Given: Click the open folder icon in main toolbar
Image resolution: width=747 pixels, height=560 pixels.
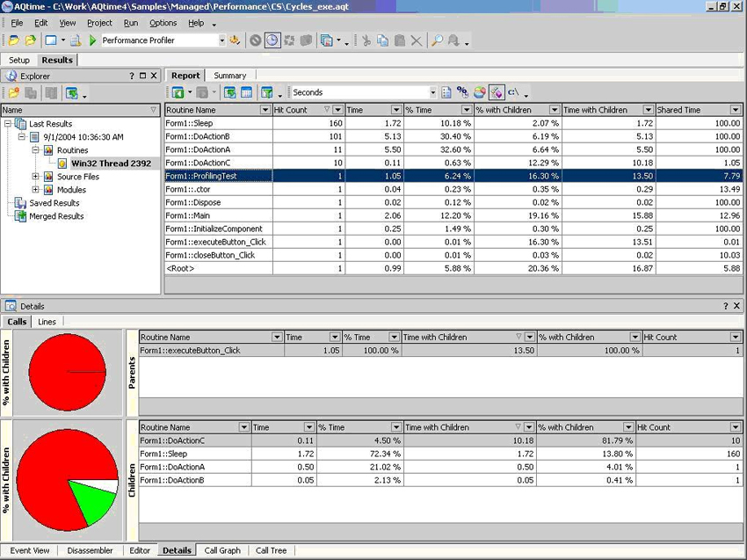Looking at the screenshot, I should 30,40.
